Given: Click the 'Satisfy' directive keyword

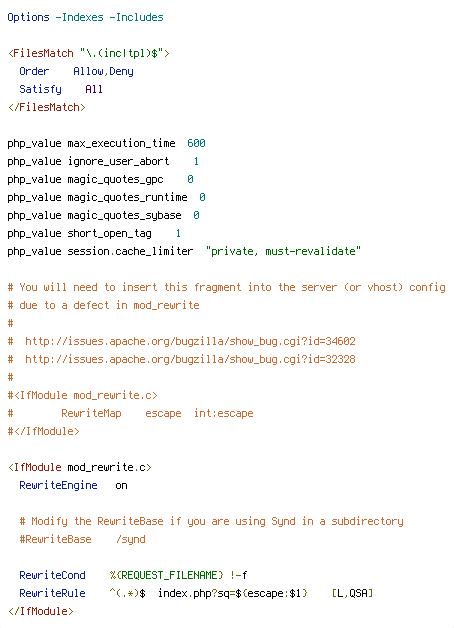Looking at the screenshot, I should click(40, 89).
